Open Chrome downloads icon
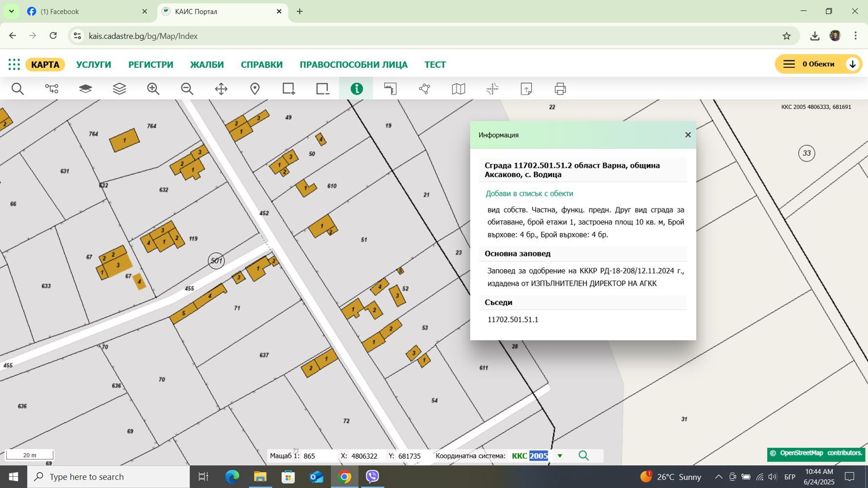This screenshot has height=488, width=868. 814,36
